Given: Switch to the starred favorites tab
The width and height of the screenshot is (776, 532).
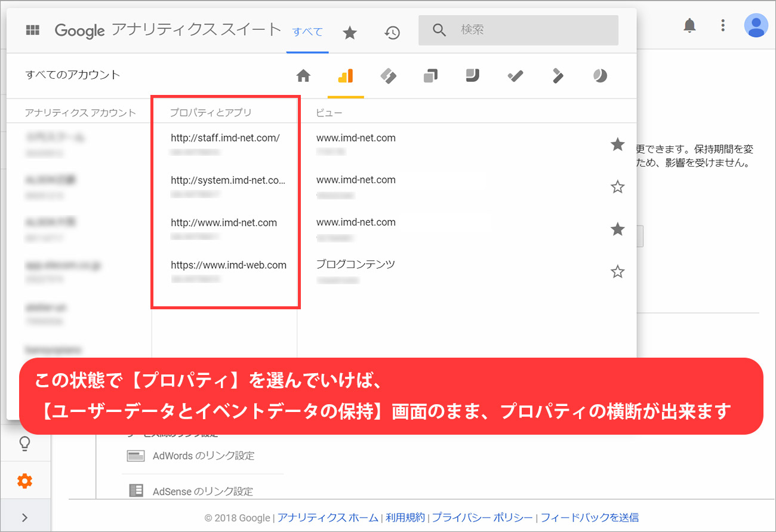Looking at the screenshot, I should [350, 33].
